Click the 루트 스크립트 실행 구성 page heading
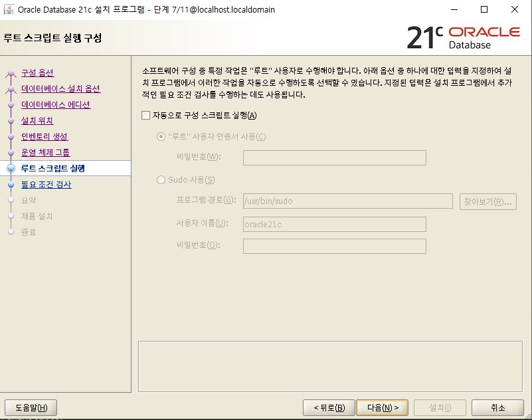The width and height of the screenshot is (532, 420). [x=52, y=38]
